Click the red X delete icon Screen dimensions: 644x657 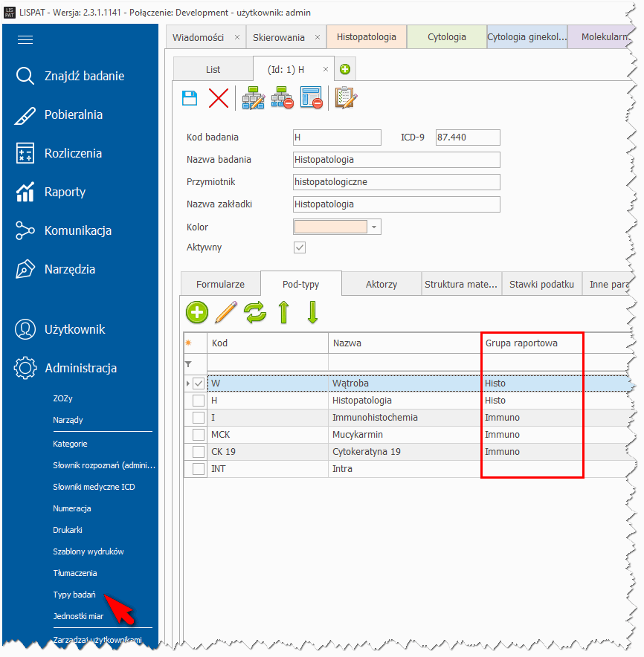pos(219,98)
